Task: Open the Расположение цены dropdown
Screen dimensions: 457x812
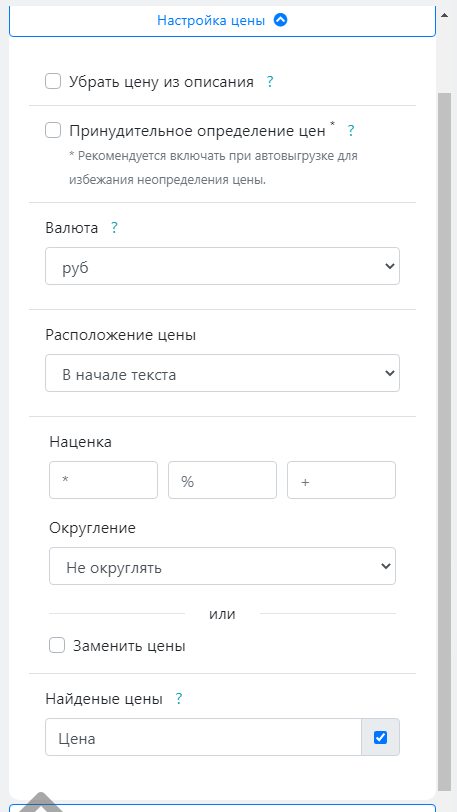Action: (x=222, y=373)
